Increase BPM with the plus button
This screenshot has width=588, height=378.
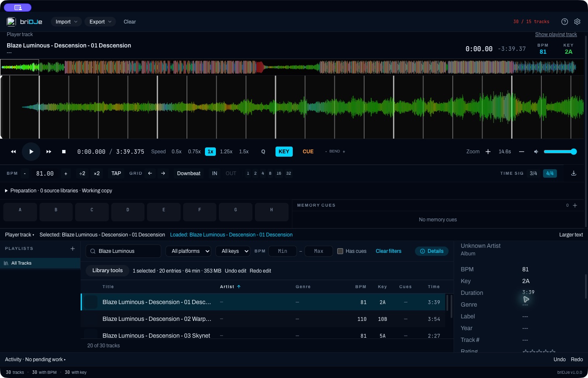tap(66, 173)
